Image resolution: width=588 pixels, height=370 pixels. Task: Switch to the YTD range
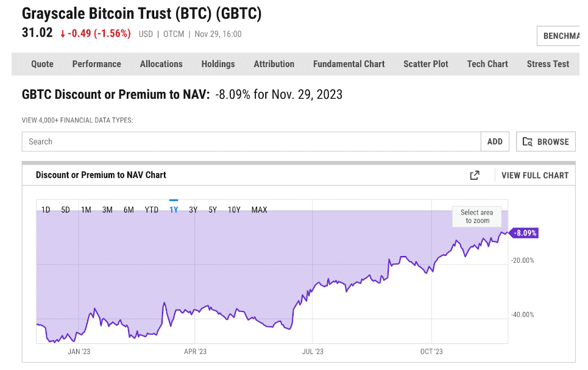pos(151,210)
